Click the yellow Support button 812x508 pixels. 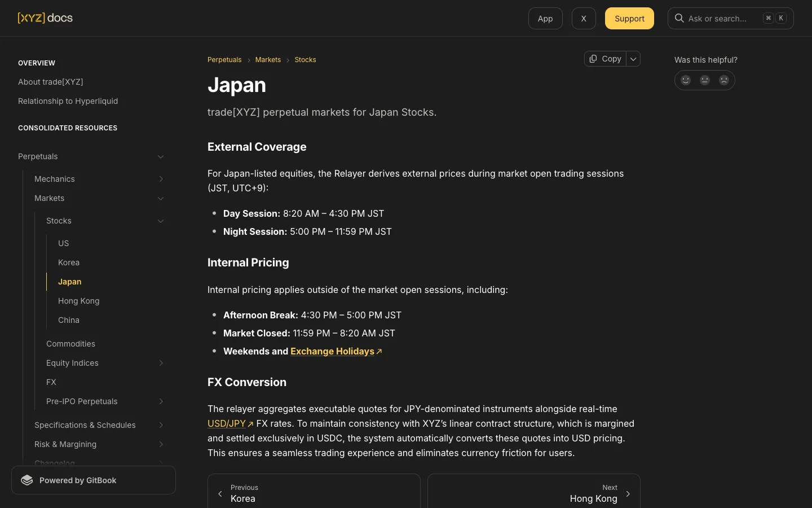tap(629, 19)
